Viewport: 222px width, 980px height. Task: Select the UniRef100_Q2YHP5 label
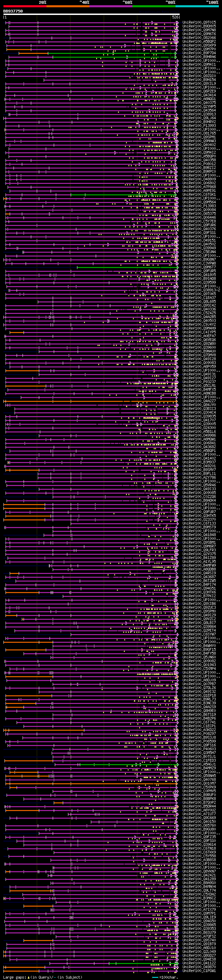point(199,106)
